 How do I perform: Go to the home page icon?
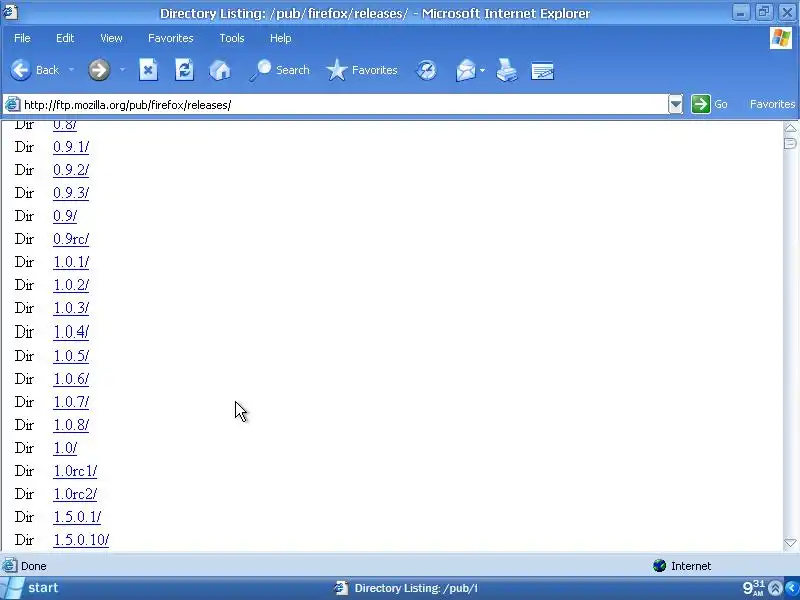(220, 70)
